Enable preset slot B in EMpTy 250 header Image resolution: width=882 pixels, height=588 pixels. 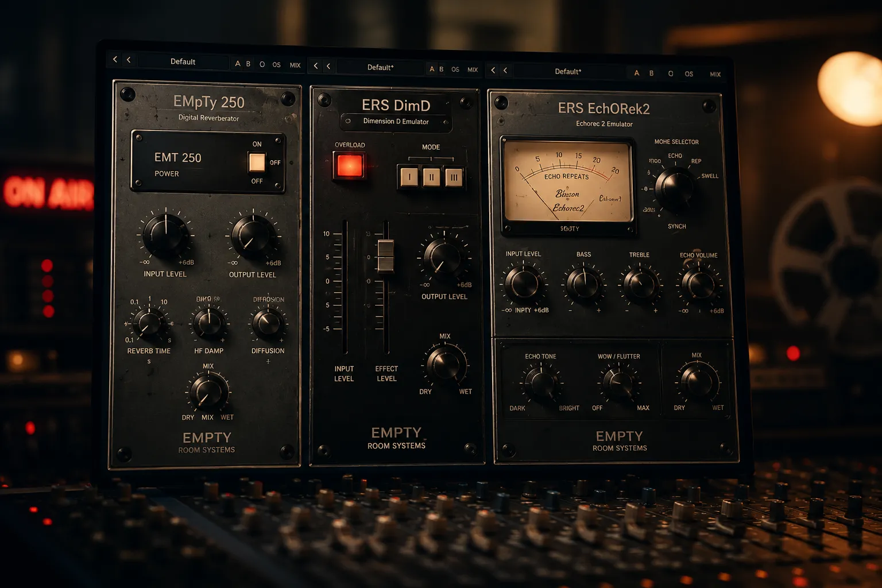pos(248,64)
